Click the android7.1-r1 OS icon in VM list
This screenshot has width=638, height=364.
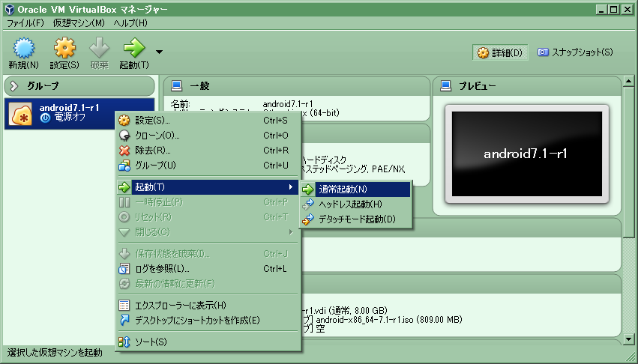point(20,114)
